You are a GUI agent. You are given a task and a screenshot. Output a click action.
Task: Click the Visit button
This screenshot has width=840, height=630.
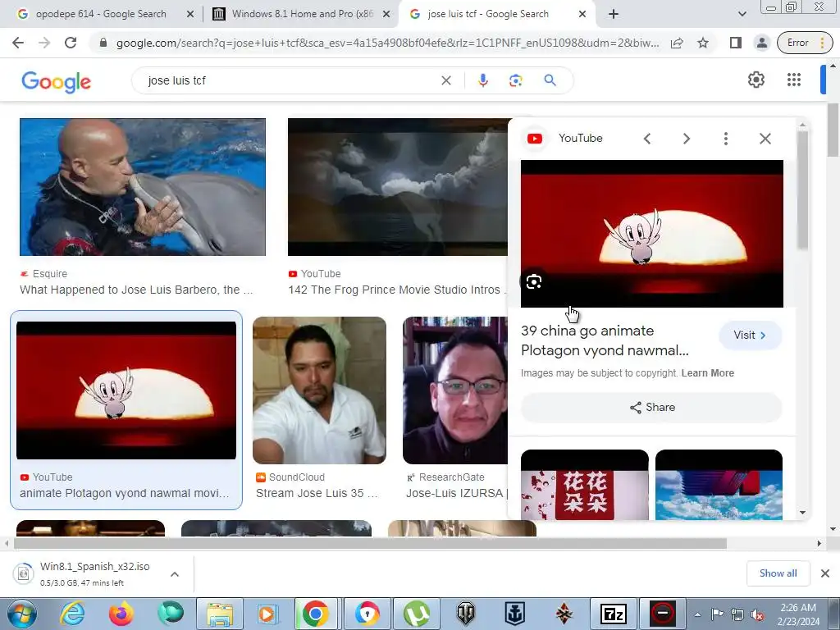pos(750,336)
